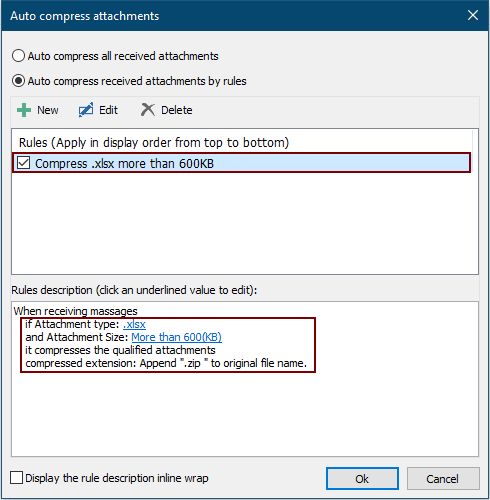Click the Edit label in the toolbar
This screenshot has width=490, height=500.
pyautogui.click(x=108, y=110)
